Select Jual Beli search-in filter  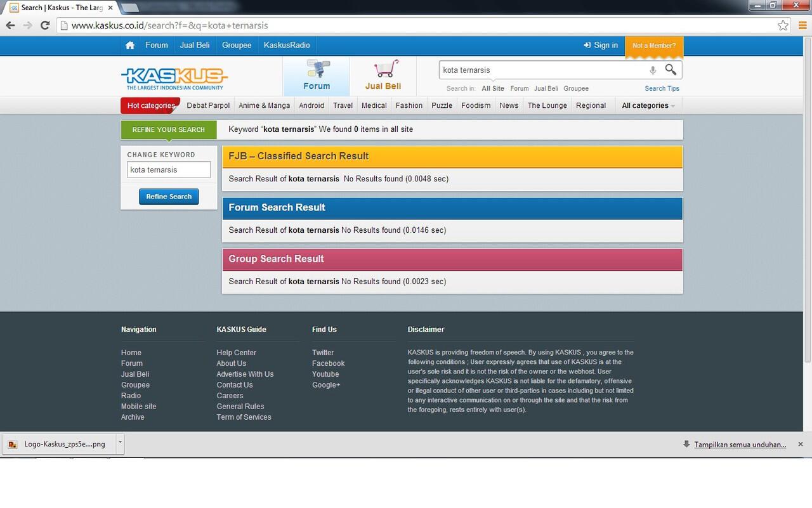tap(546, 89)
